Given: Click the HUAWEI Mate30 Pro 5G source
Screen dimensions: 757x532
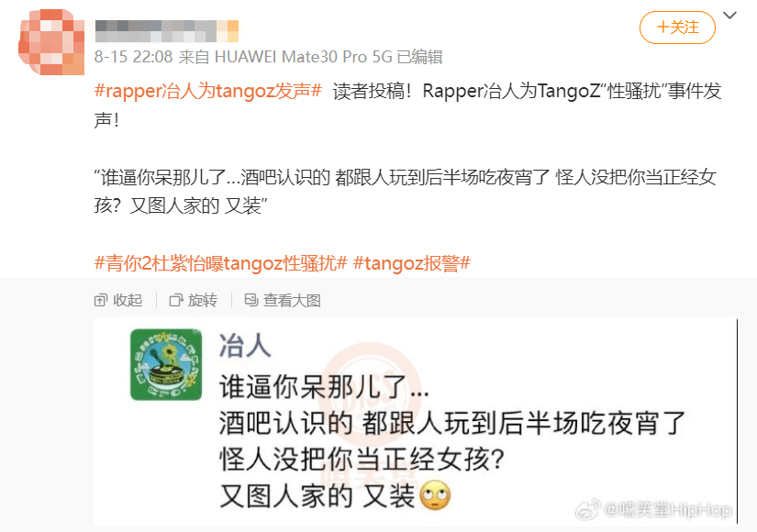Looking at the screenshot, I should click(303, 57).
